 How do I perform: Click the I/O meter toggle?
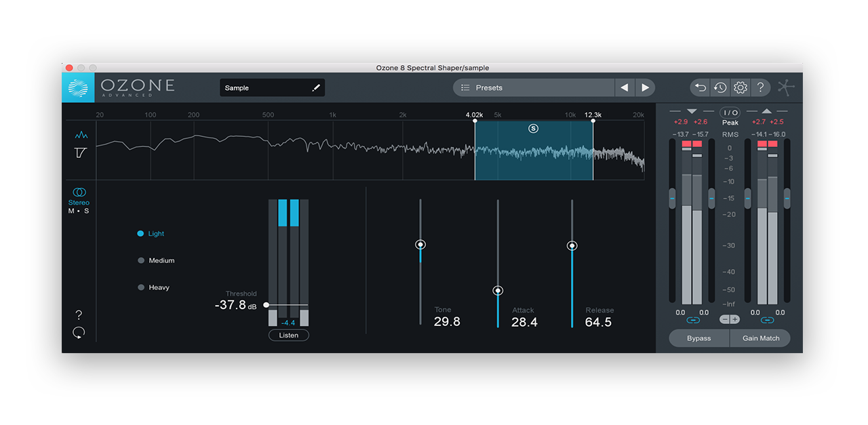[x=730, y=113]
